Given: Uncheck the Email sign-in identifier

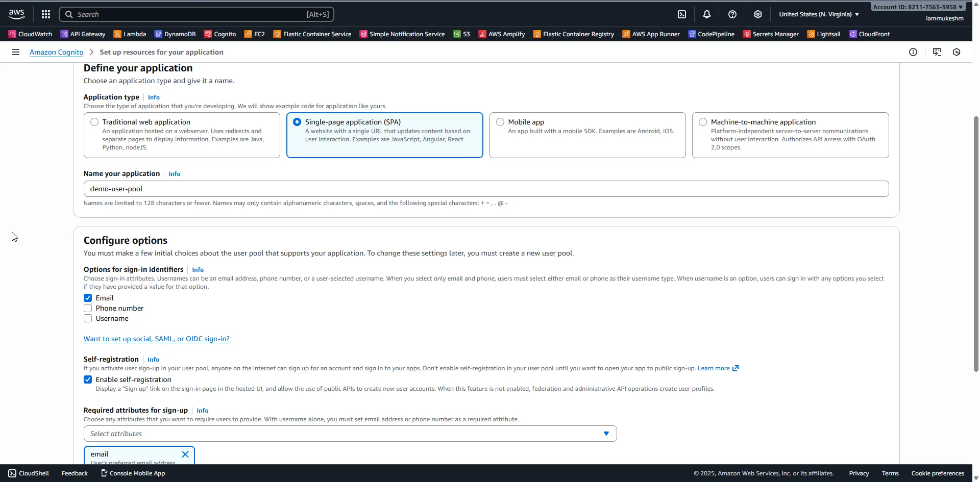Looking at the screenshot, I should pyautogui.click(x=87, y=297).
